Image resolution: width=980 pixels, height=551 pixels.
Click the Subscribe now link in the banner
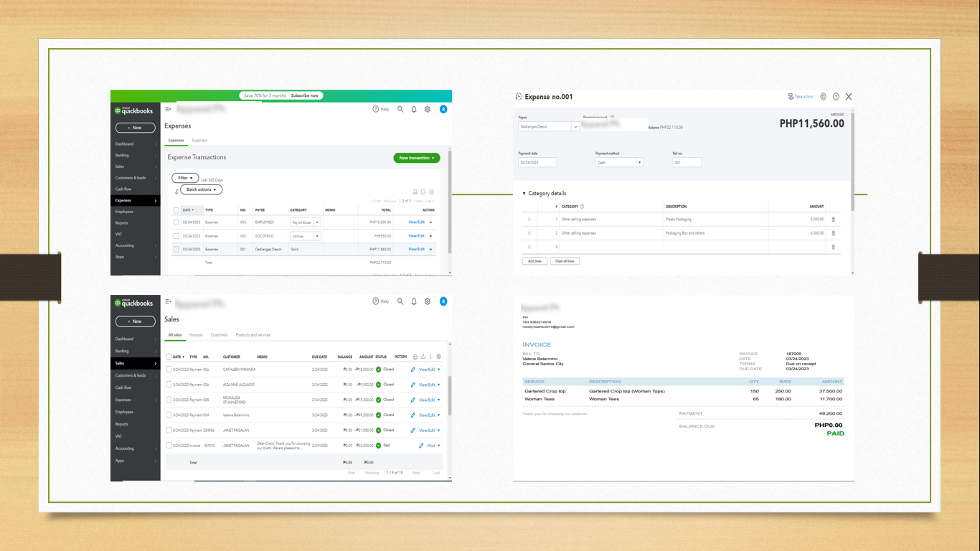(x=305, y=95)
